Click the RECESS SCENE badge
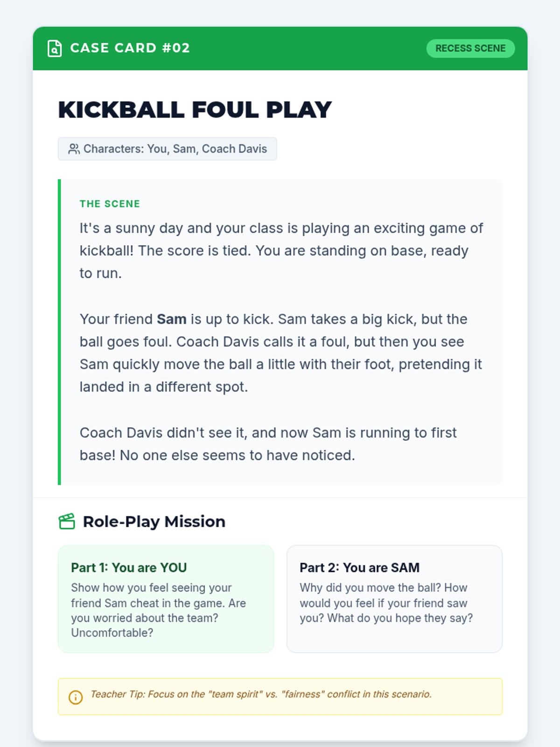This screenshot has width=560, height=747. click(470, 49)
